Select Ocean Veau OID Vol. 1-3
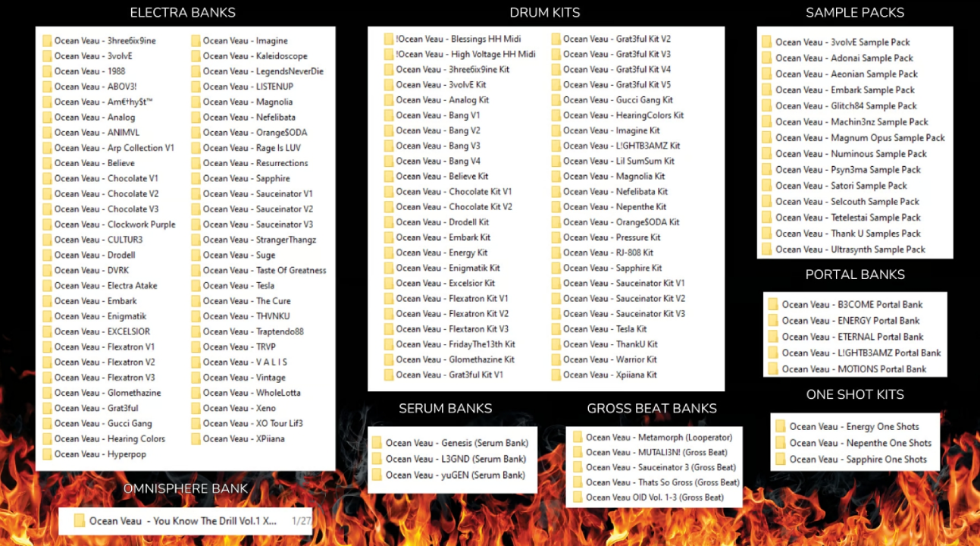 655,497
